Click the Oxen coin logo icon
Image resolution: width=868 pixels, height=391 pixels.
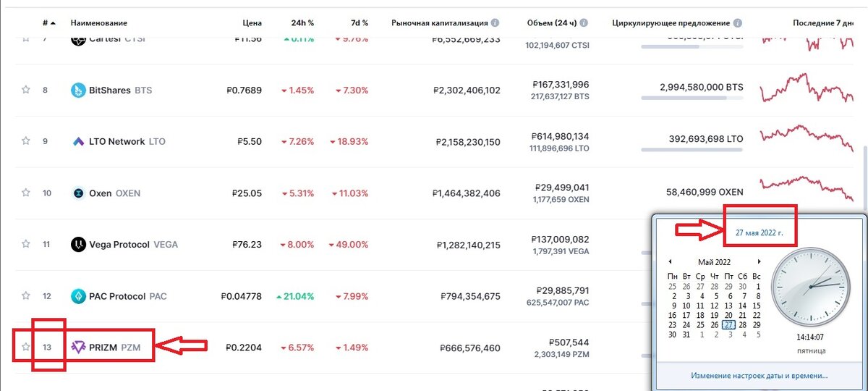[78, 193]
